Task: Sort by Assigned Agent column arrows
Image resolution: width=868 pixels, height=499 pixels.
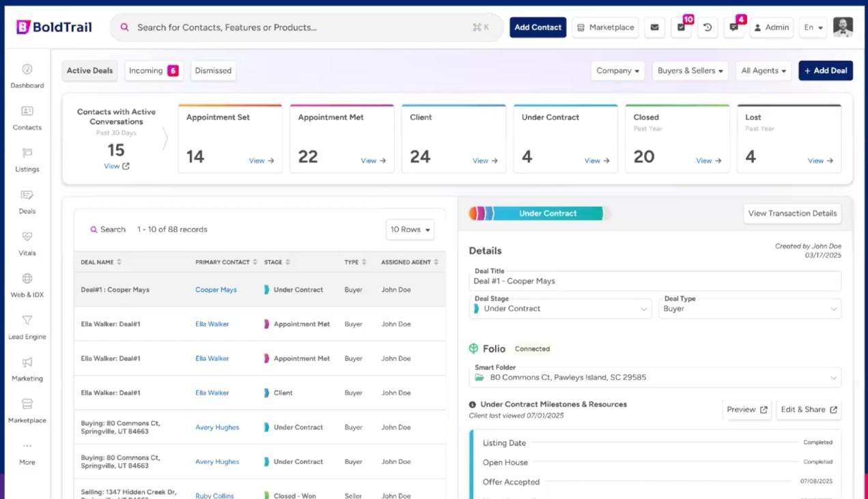Action: tap(436, 262)
